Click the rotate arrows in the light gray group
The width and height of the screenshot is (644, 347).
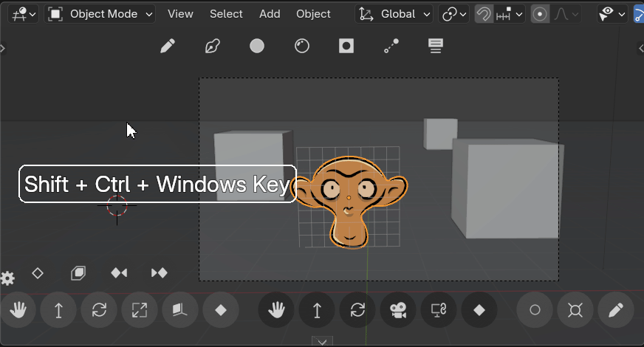tap(99, 310)
